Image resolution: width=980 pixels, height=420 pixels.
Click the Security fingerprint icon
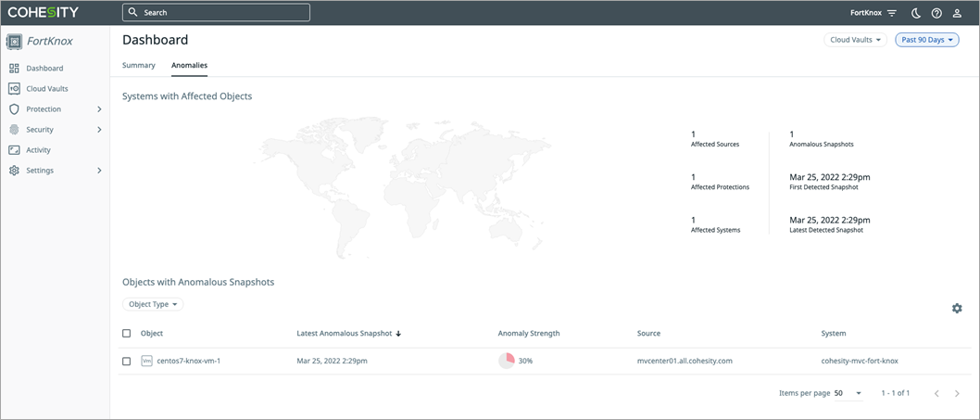point(15,130)
